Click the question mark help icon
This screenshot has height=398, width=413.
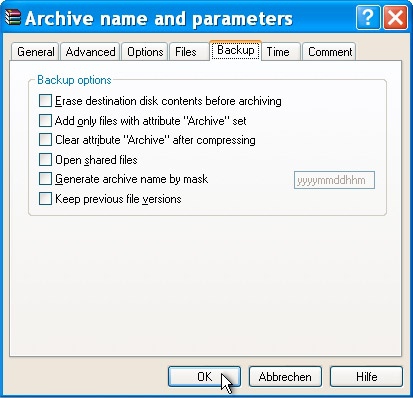point(368,17)
